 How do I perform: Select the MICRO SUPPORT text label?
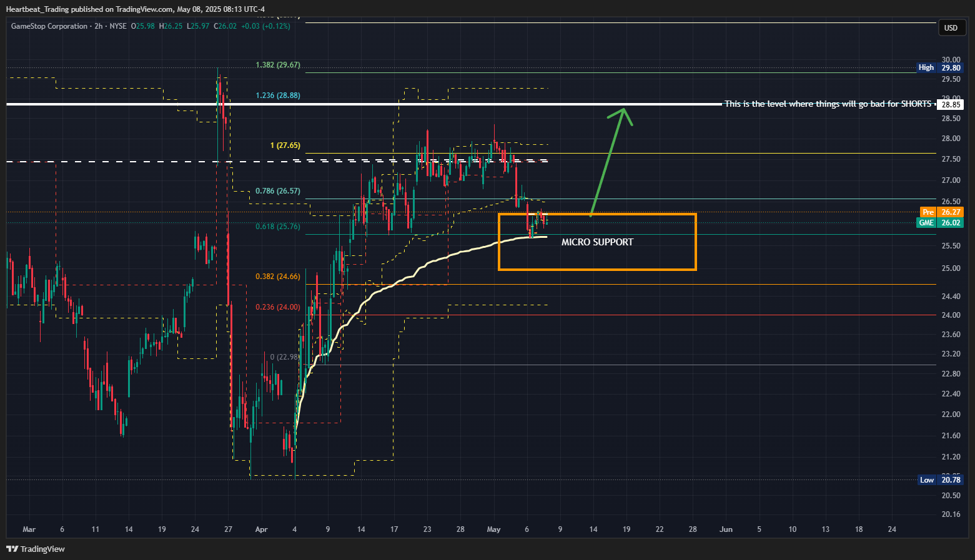click(597, 242)
